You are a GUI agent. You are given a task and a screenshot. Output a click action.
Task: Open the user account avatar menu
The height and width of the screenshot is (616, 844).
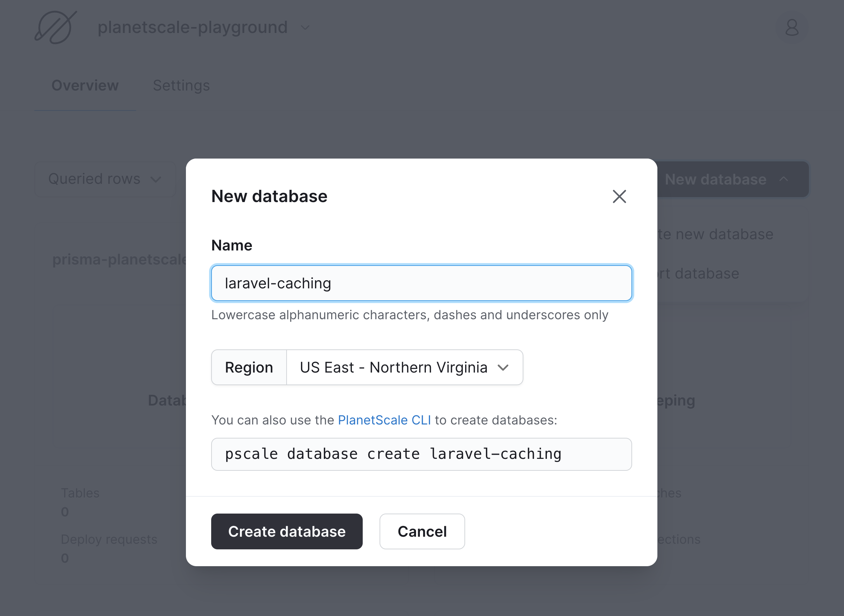click(x=792, y=28)
